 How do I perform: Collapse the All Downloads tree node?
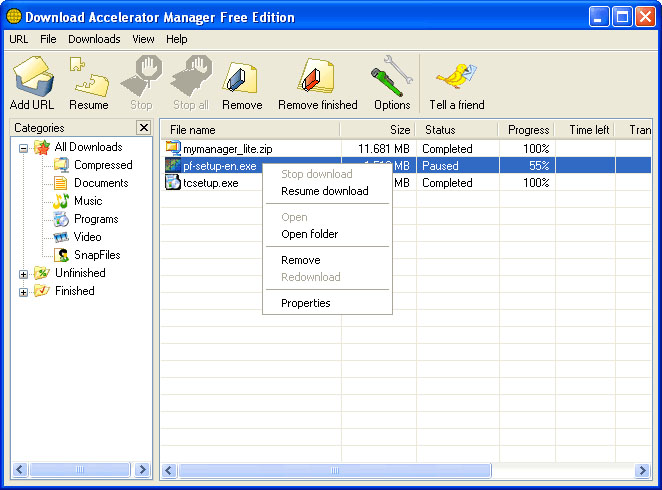click(x=24, y=148)
